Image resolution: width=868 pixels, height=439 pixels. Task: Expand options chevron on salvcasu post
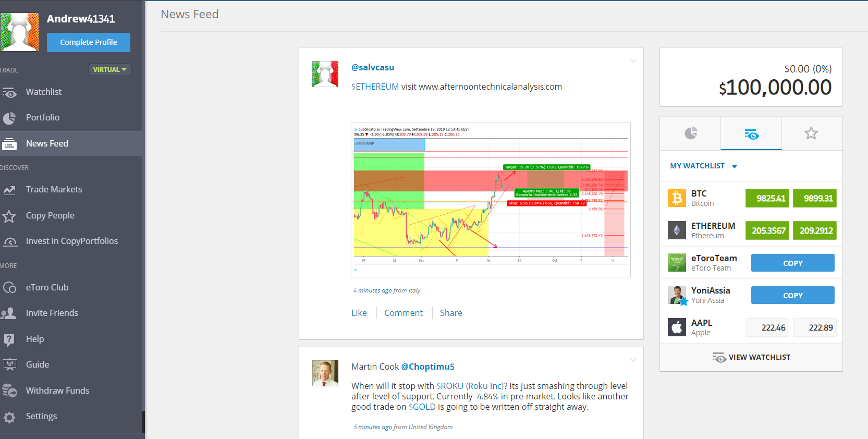[x=633, y=61]
